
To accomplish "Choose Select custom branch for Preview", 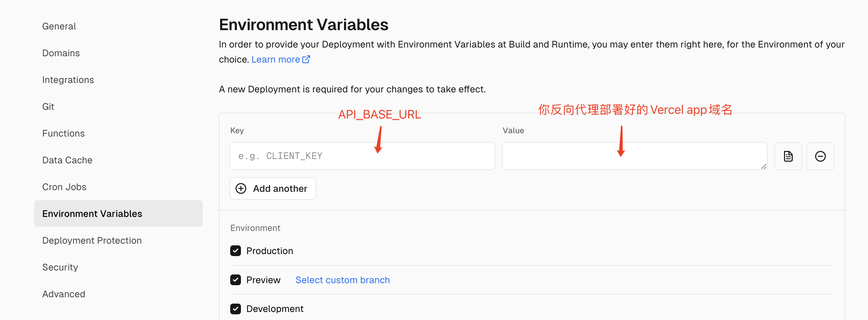I will 342,280.
